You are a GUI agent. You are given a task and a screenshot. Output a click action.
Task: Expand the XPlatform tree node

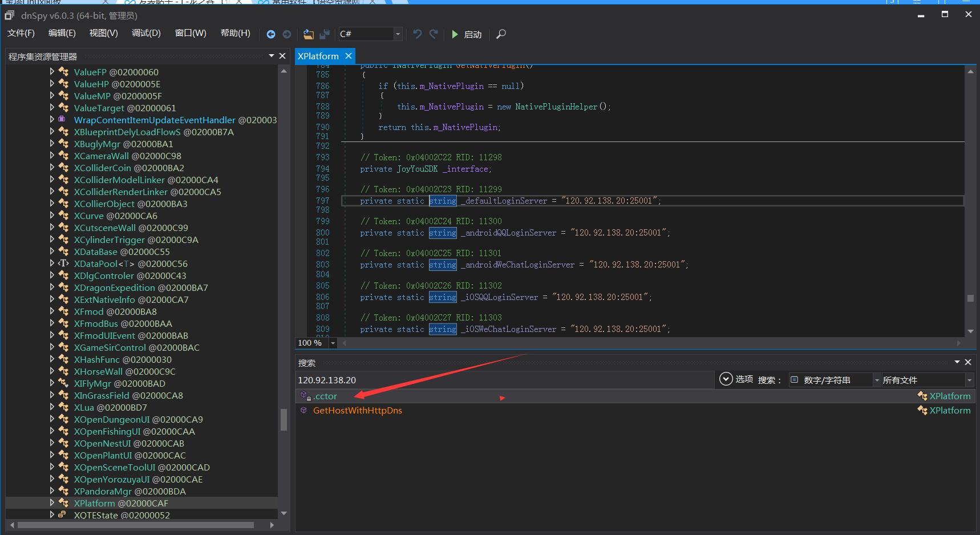[x=52, y=502]
